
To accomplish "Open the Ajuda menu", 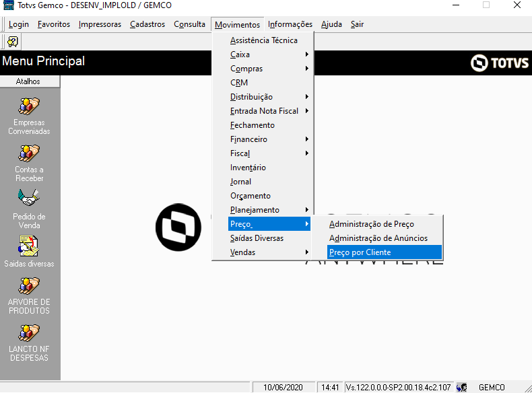I will (331, 24).
